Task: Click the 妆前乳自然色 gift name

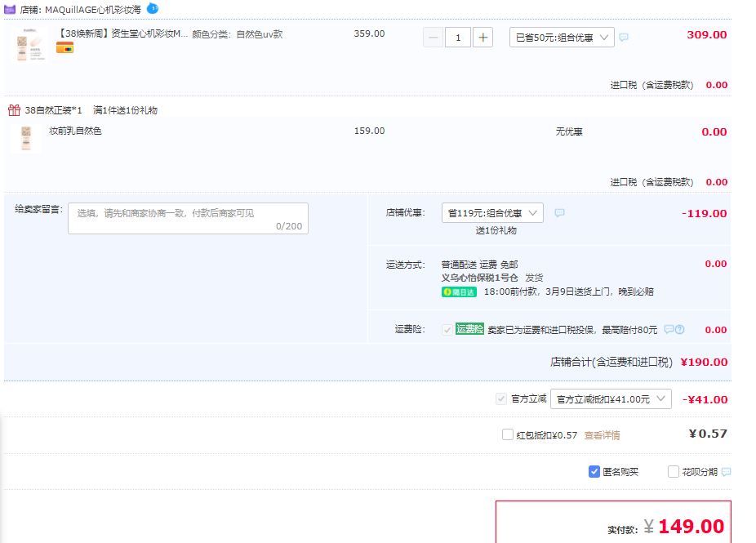Action: click(x=75, y=131)
